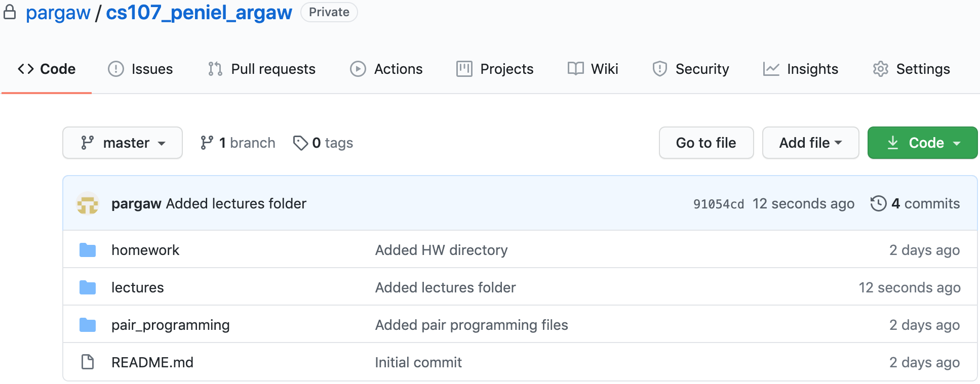Click 2 days ago in pair_programming row
980x384 pixels.
click(x=925, y=325)
